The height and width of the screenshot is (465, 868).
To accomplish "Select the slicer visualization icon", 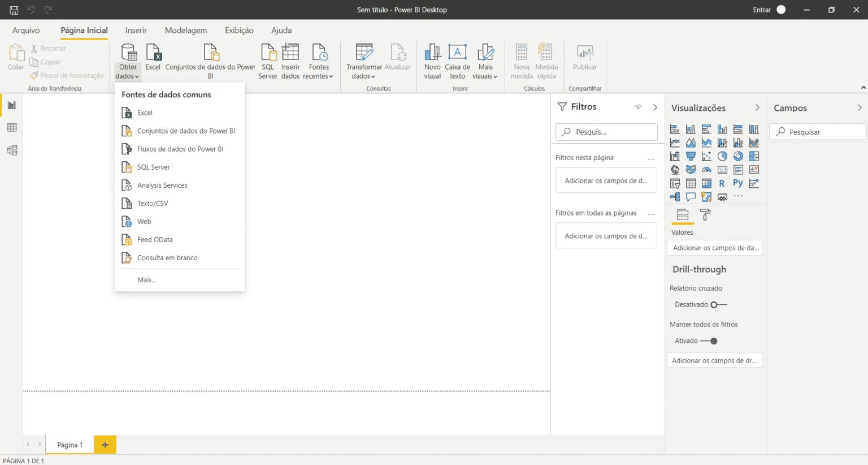I will click(675, 183).
